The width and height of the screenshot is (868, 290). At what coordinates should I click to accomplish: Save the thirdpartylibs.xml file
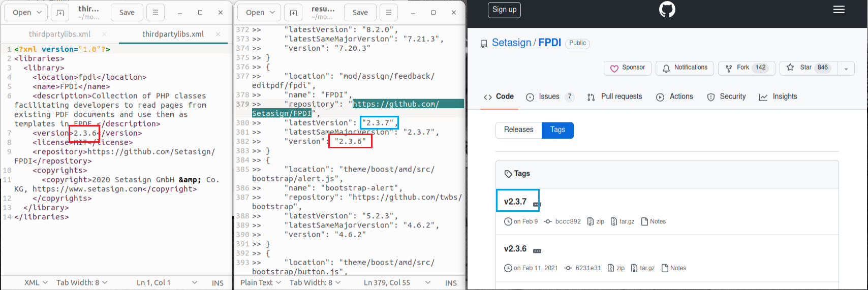(127, 13)
